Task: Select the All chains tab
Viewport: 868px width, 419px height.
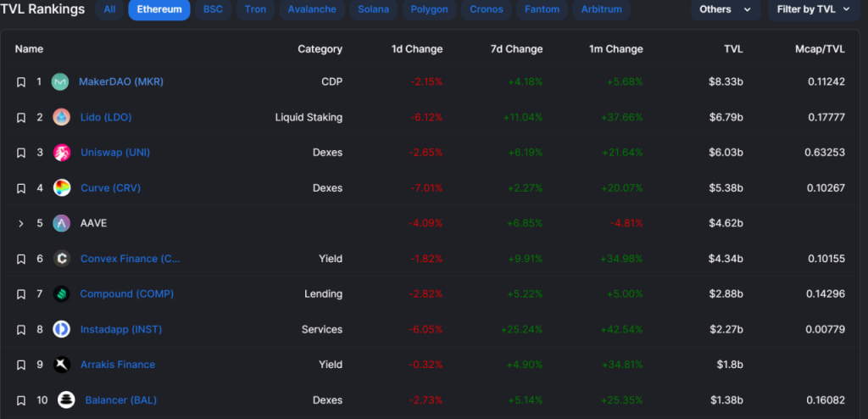Action: coord(109,9)
